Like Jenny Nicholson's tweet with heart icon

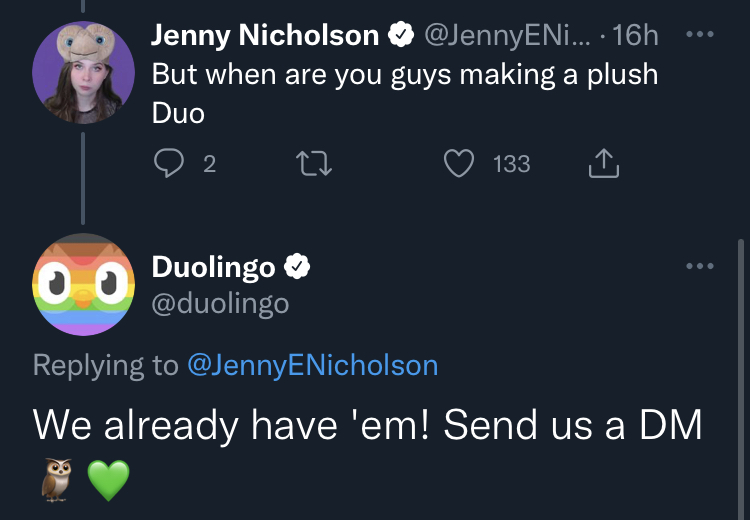(459, 163)
